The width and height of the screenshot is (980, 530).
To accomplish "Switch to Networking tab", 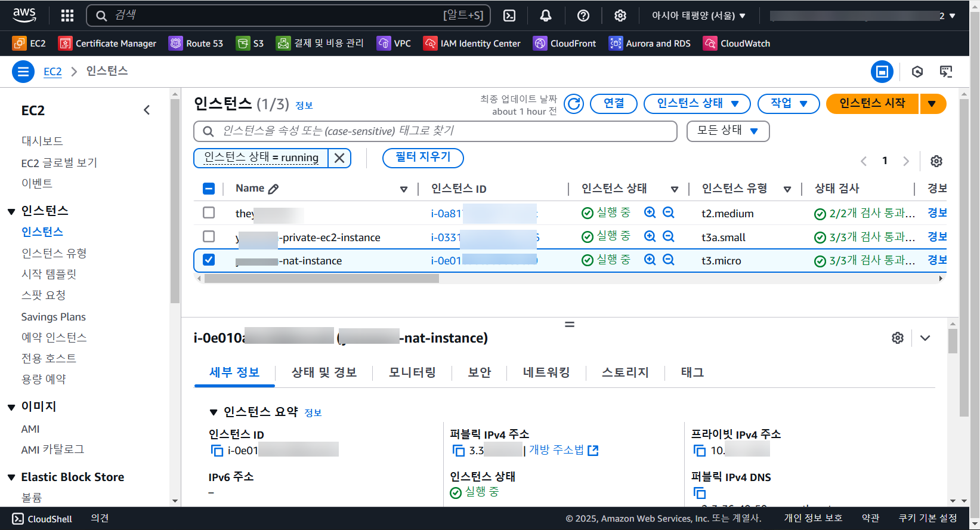I will click(x=546, y=372).
